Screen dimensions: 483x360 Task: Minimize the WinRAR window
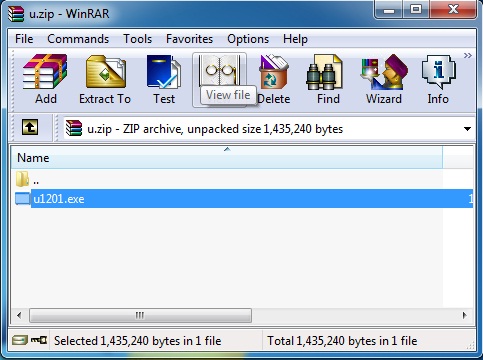point(389,10)
